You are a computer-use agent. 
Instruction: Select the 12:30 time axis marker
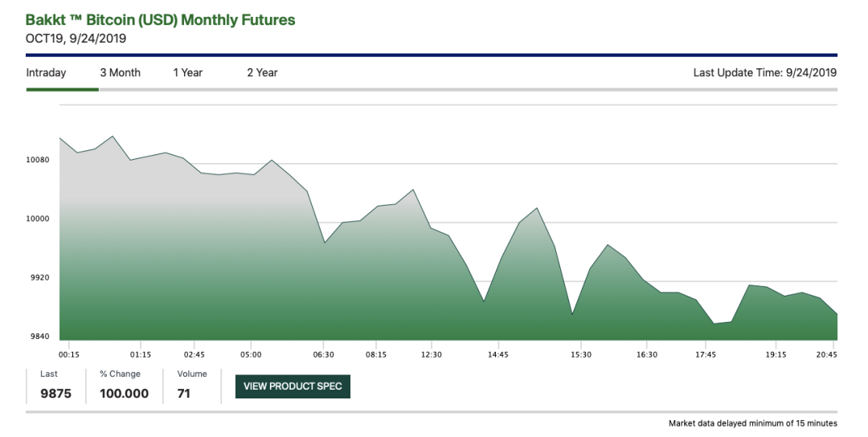coord(432,354)
